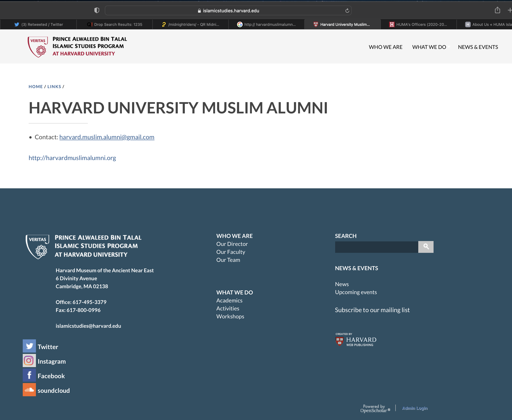The height and width of the screenshot is (420, 512).
Task: Switch to the Retweeted / Twitter tab
Action: click(39, 24)
